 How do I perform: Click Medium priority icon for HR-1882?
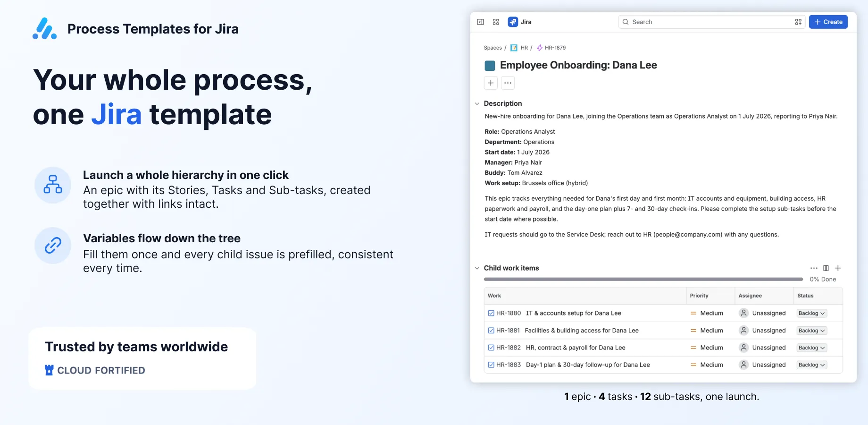[693, 348]
